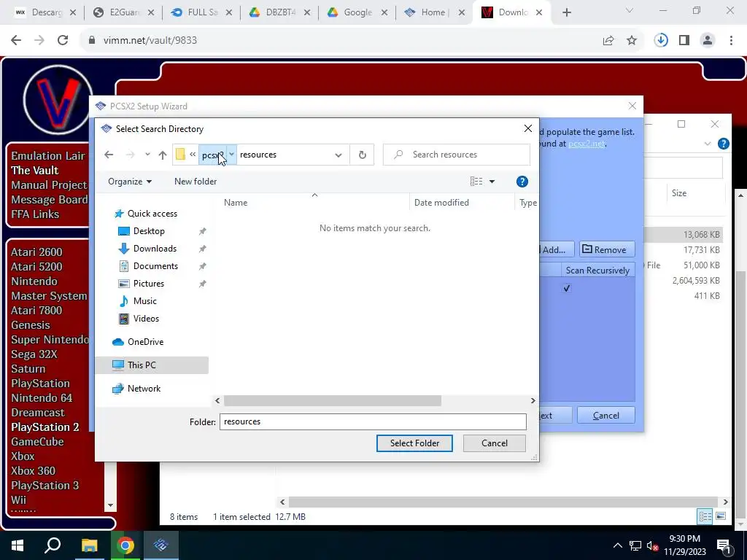
Task: Go back in Chrome browser
Action: point(16,41)
